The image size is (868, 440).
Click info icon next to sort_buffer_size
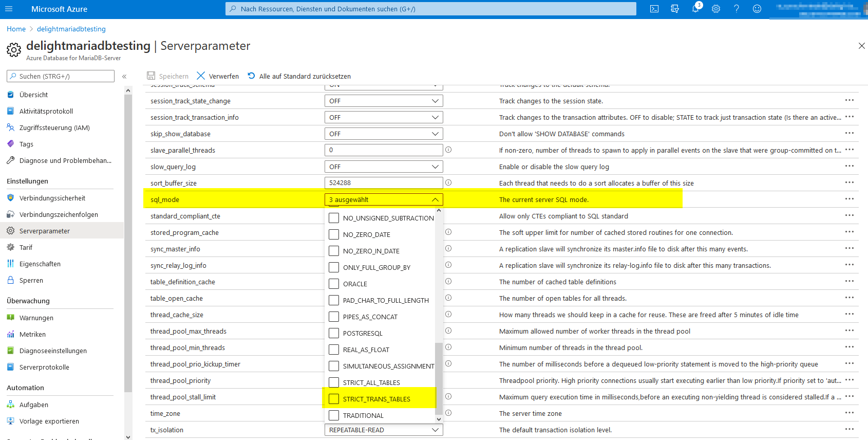tap(448, 182)
